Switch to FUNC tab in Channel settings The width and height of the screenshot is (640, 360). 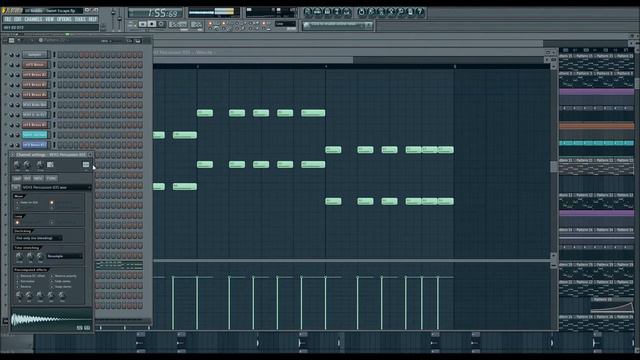51,178
